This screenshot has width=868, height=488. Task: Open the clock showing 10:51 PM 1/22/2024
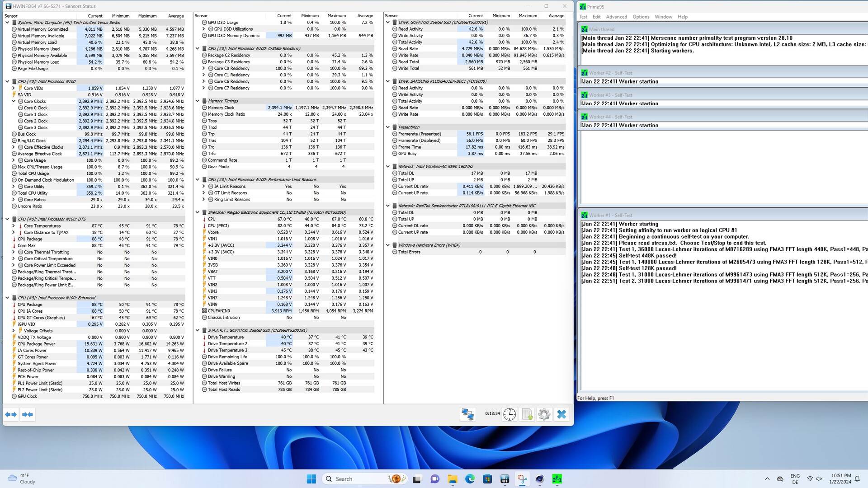840,479
